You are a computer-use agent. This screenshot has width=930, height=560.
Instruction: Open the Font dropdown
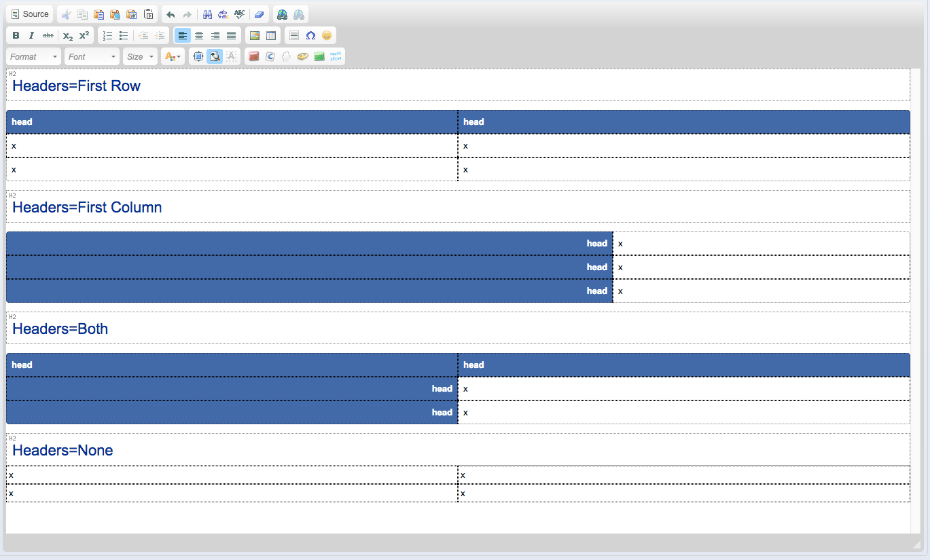(x=92, y=57)
